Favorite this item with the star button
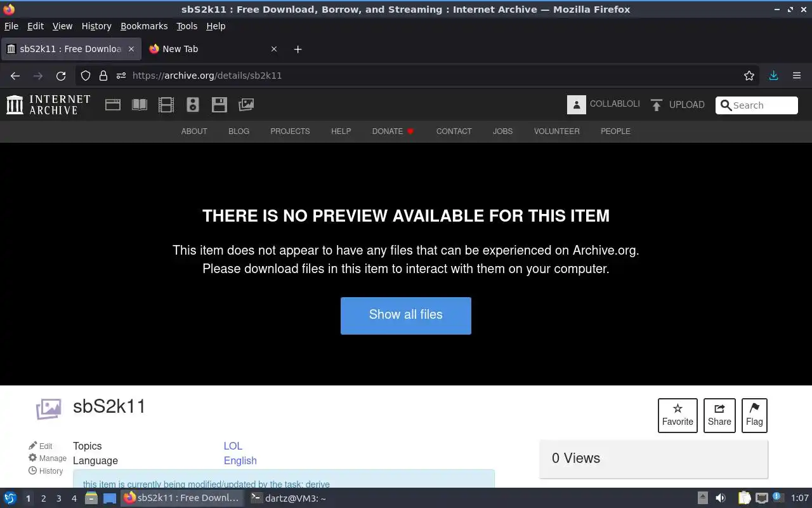This screenshot has height=508, width=812. [678, 415]
